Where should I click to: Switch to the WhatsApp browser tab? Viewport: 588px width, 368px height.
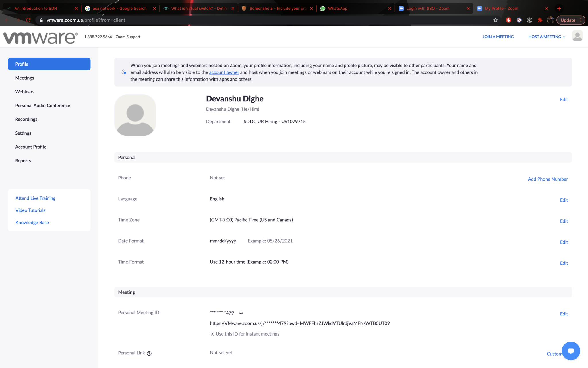click(x=338, y=9)
